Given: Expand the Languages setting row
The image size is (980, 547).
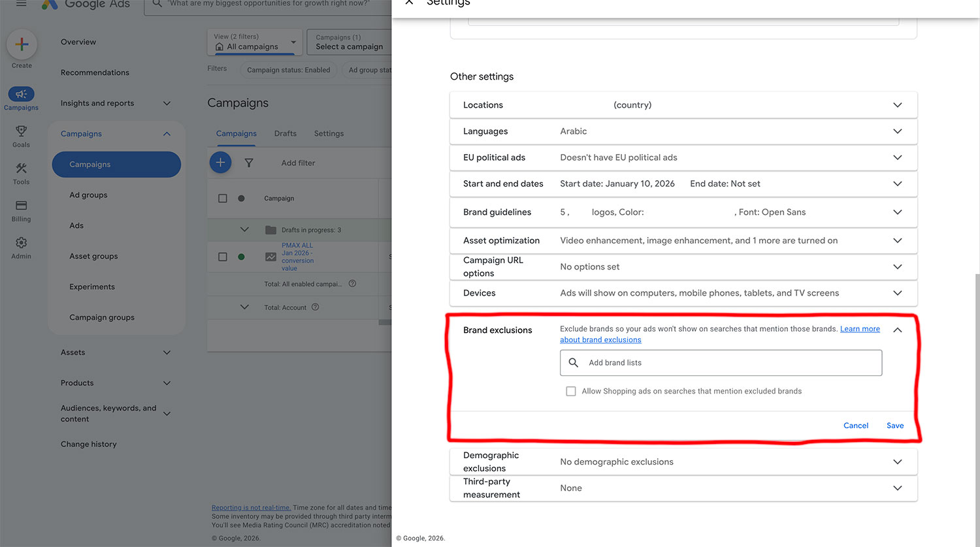Looking at the screenshot, I should point(897,131).
